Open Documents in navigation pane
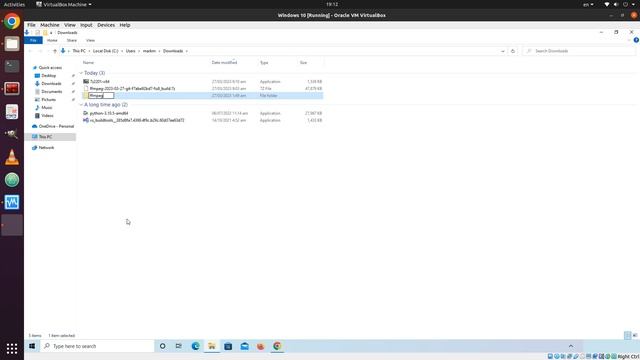 click(x=51, y=91)
